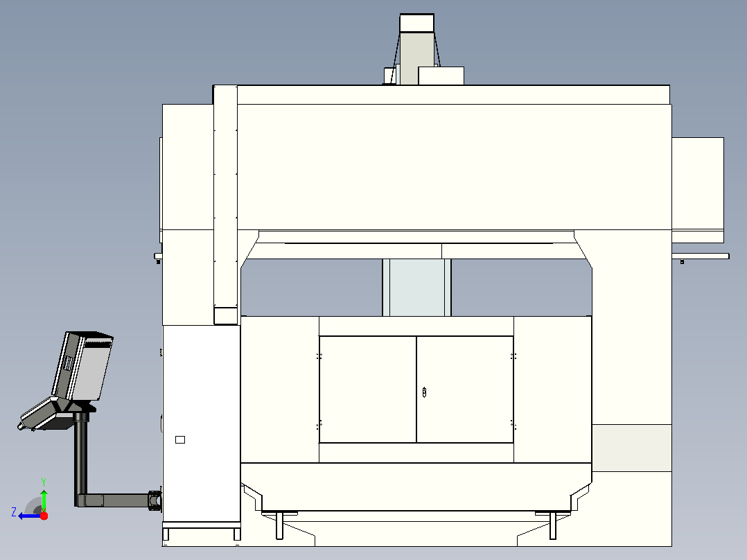
Task: Select the small rectangular plate on left column
Action: click(180, 439)
